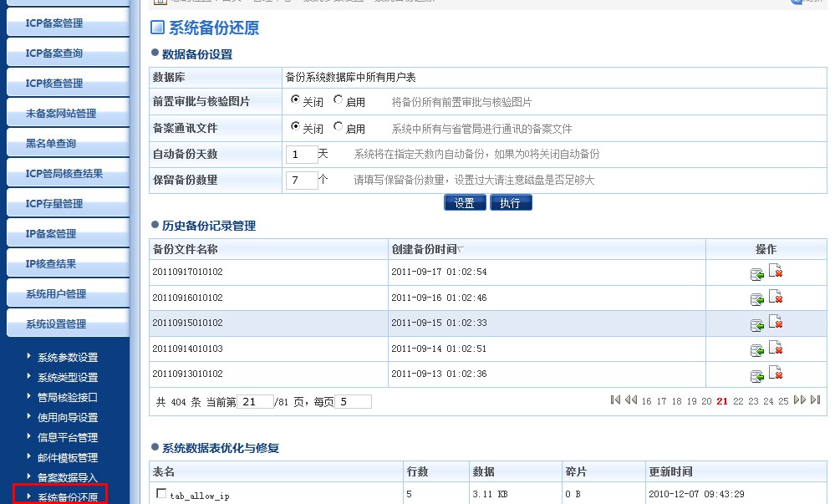The height and width of the screenshot is (504, 835).
Task: Jump to first page of backup records
Action: (x=615, y=400)
